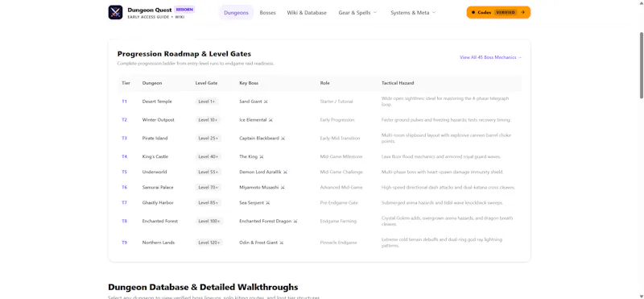The width and height of the screenshot is (644, 299).
Task: Click swords icon beside Odin & Frost Giant
Action: (281, 243)
